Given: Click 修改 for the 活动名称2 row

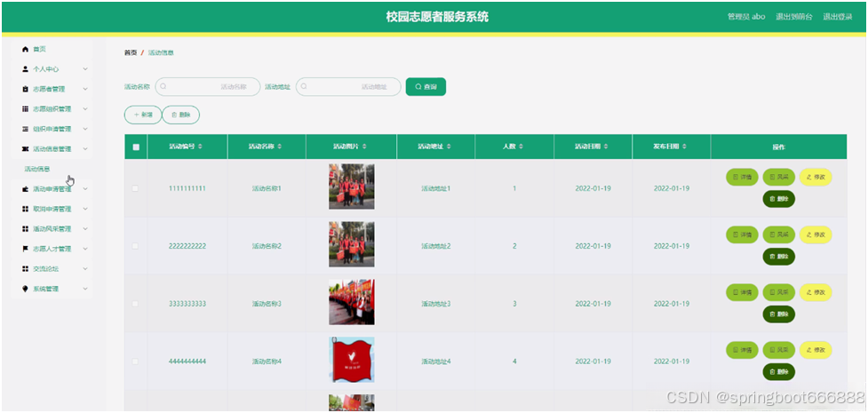Looking at the screenshot, I should pos(816,234).
